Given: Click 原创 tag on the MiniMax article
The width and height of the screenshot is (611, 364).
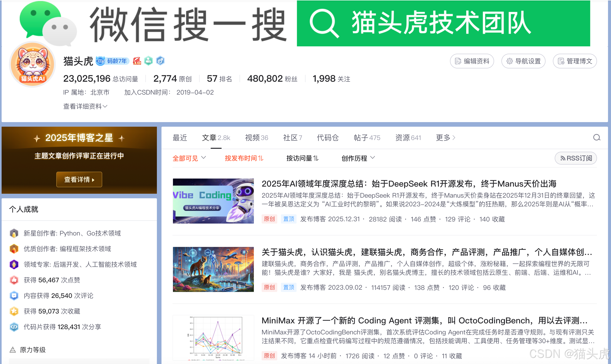Looking at the screenshot, I should [269, 356].
